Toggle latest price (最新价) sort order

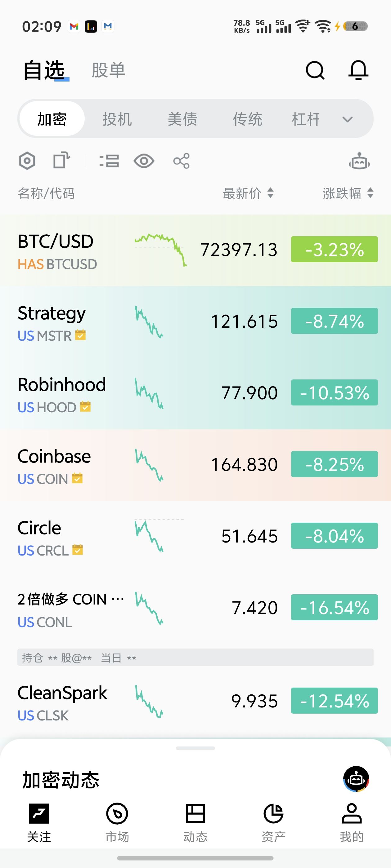point(248,193)
